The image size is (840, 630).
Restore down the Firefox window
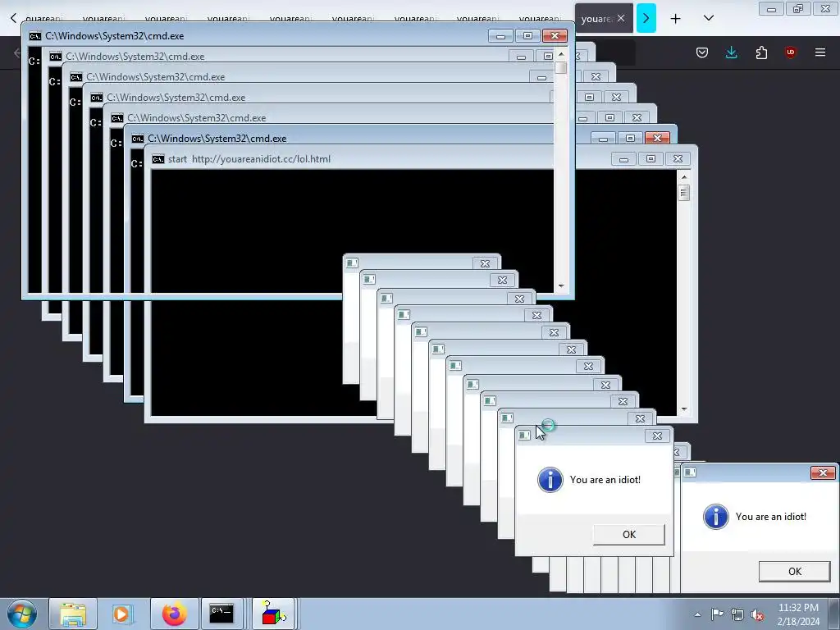798,8
